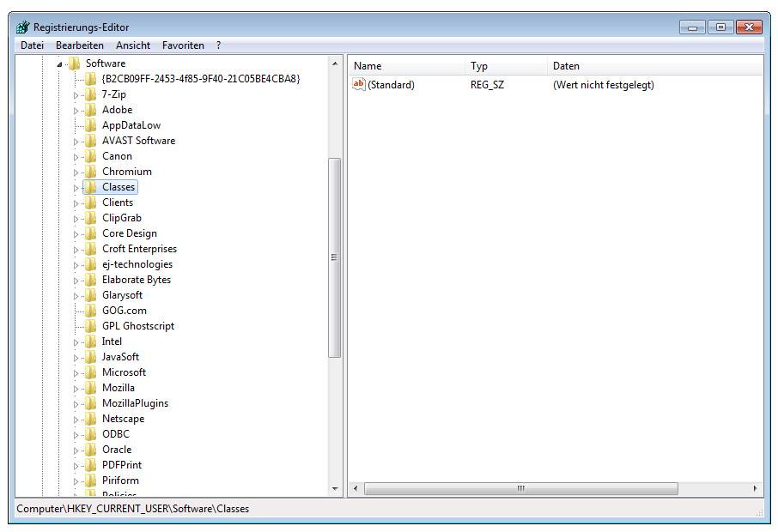Click the folder icon beside Chromium

[90, 172]
